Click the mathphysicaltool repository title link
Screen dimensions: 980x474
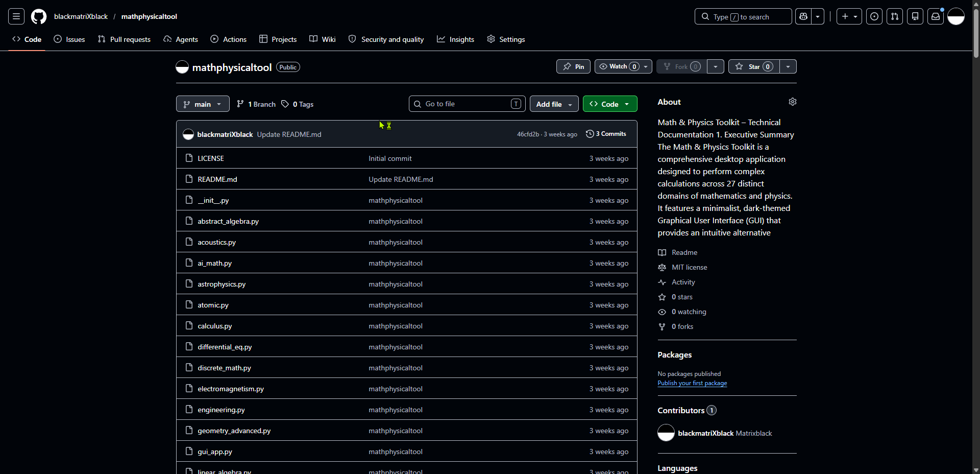[232, 67]
